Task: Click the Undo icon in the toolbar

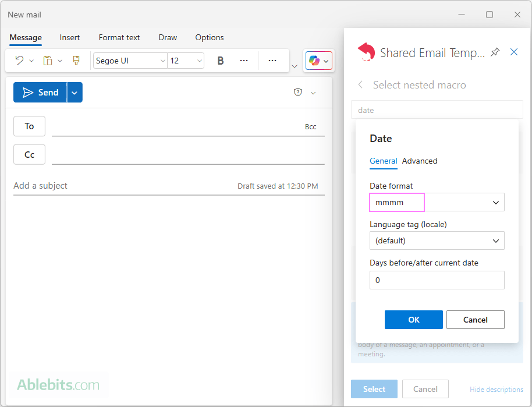Action: point(19,61)
